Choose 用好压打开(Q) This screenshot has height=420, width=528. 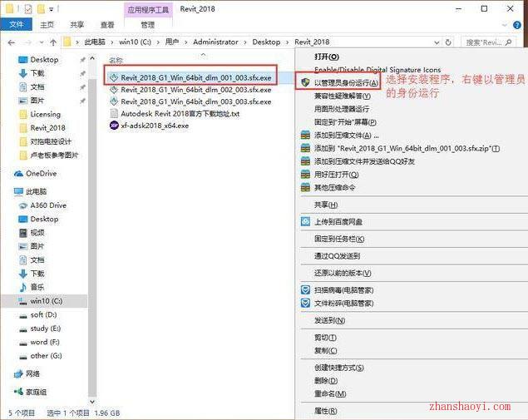pos(330,175)
